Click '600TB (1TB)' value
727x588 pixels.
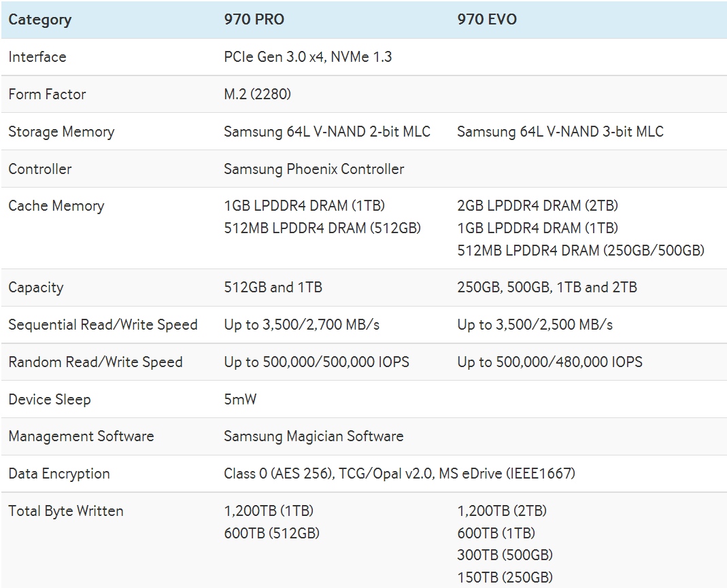(496, 533)
